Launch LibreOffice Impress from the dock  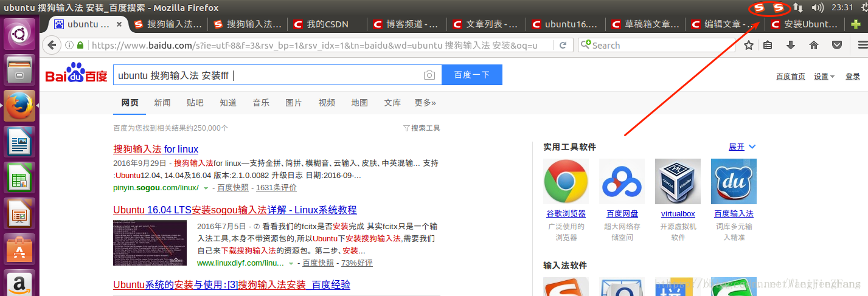point(20,213)
